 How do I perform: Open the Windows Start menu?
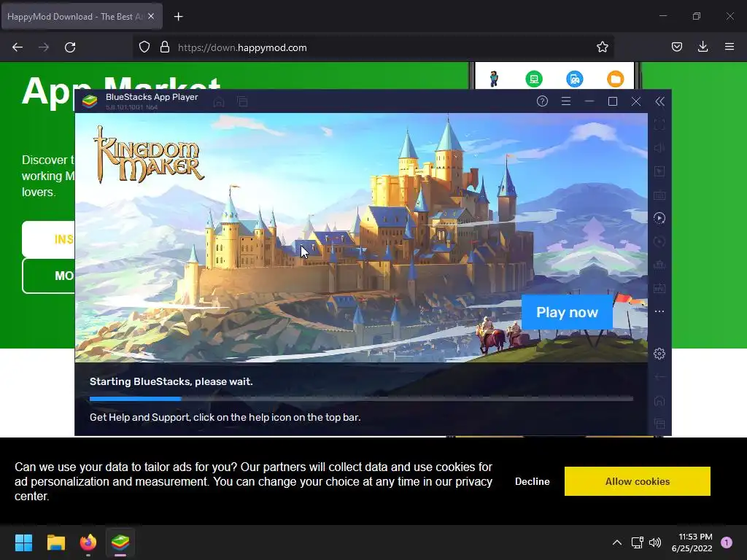click(23, 542)
